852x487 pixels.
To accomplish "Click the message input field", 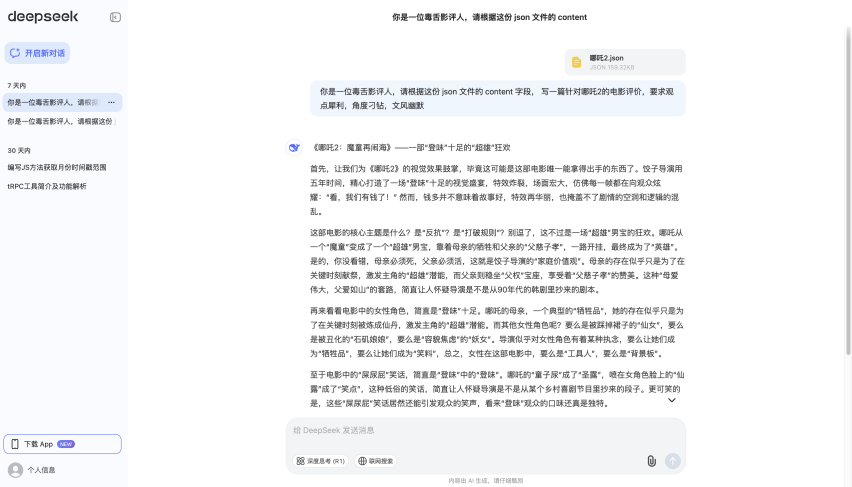I will coord(485,430).
